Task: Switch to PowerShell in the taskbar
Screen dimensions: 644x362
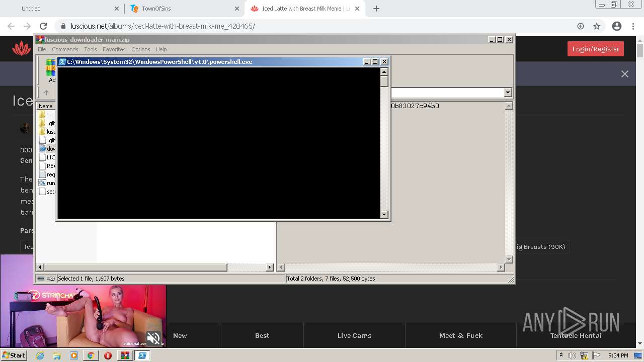Action: [142, 355]
